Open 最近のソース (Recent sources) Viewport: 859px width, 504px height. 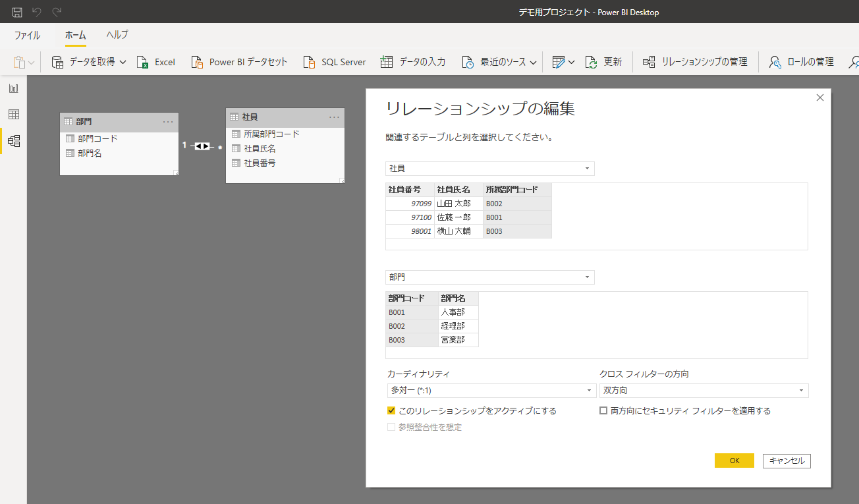pos(499,62)
